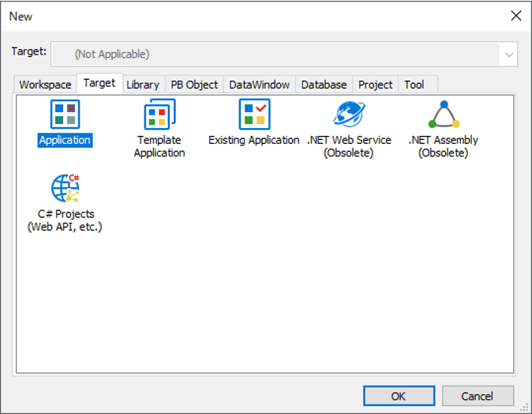This screenshot has height=414, width=532.
Task: Go to the DataWindow tab
Action: (259, 85)
